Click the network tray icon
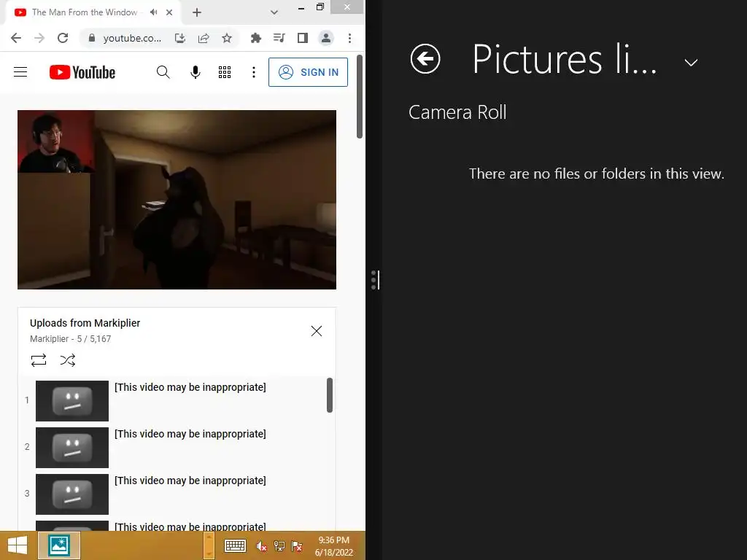This screenshot has width=747, height=560. click(279, 545)
